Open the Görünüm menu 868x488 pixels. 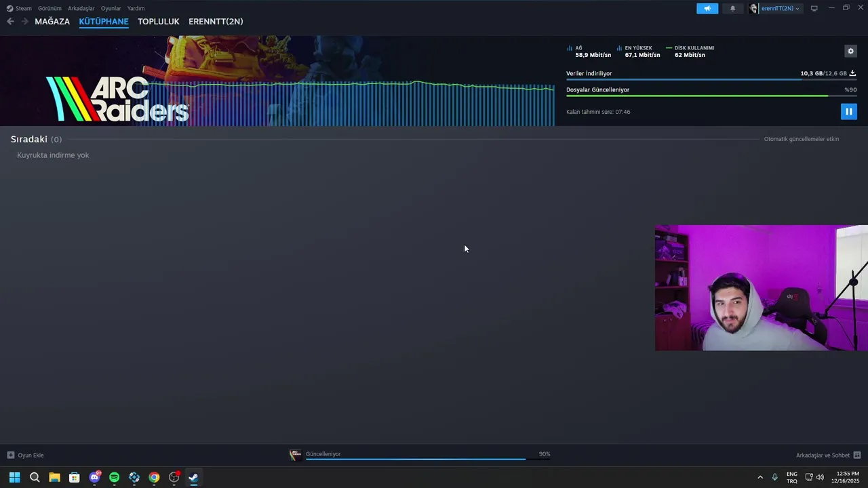(x=50, y=8)
